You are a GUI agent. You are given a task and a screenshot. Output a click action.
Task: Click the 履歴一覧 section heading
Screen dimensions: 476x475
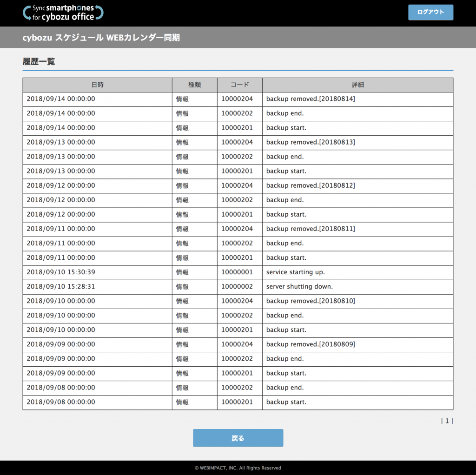coord(39,61)
